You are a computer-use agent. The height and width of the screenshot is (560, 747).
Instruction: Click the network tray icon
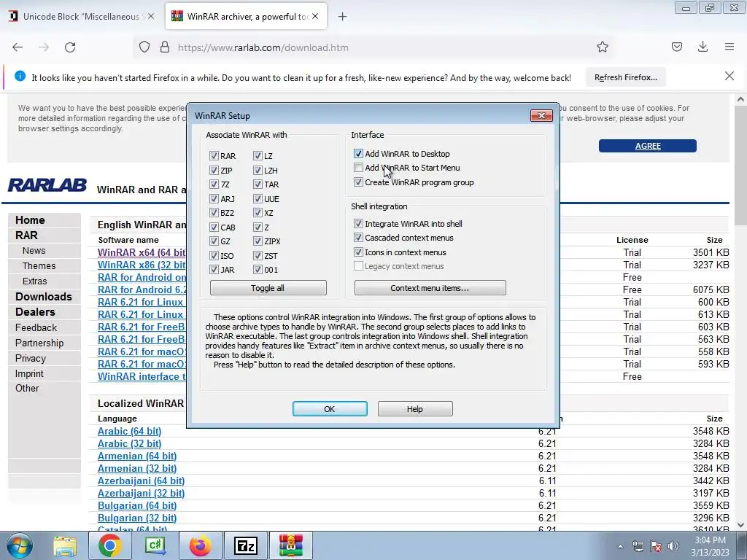coord(638,546)
